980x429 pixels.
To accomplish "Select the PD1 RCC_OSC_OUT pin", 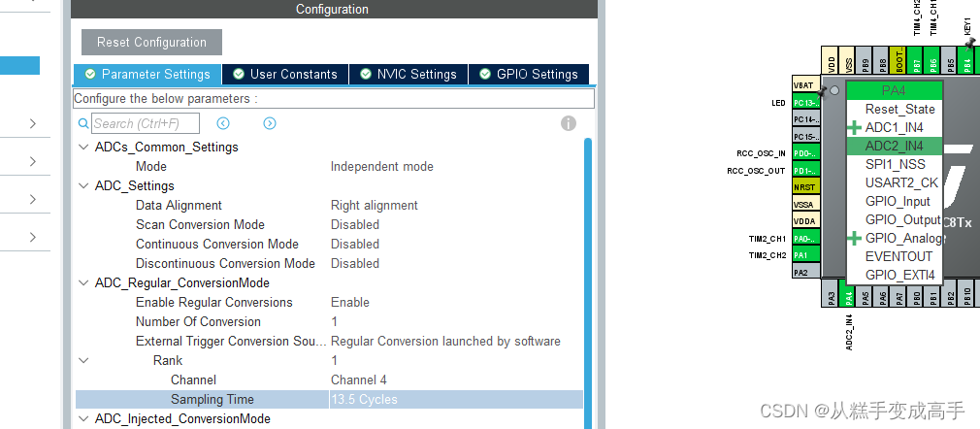I will pyautogui.click(x=805, y=171).
